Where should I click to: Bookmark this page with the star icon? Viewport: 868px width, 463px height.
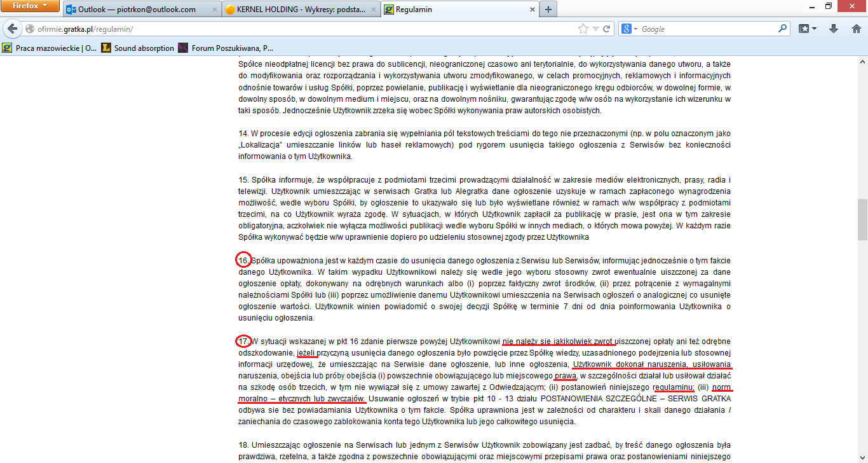[x=583, y=29]
